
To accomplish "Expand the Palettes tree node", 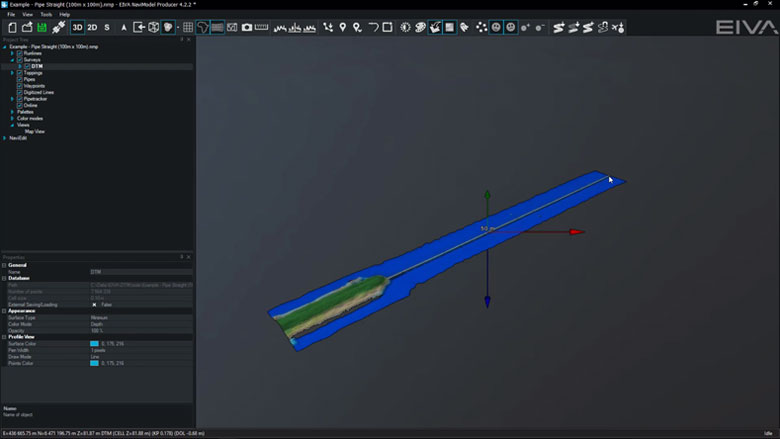I will click(x=13, y=112).
